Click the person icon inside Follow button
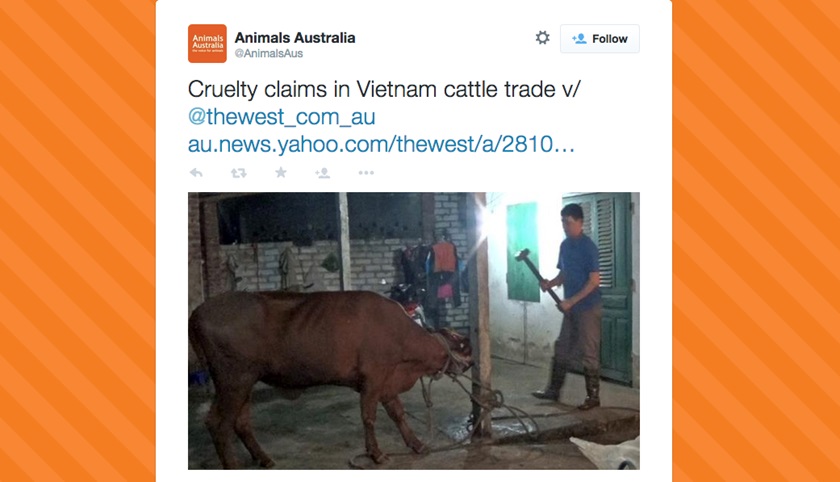The image size is (840, 482). coord(579,39)
